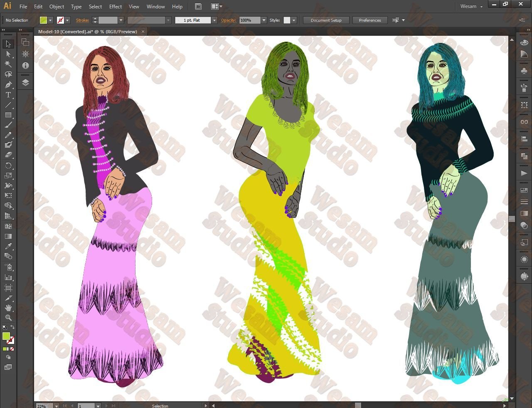This screenshot has width=532, height=408.
Task: Open the Edit menu
Action: [38, 7]
